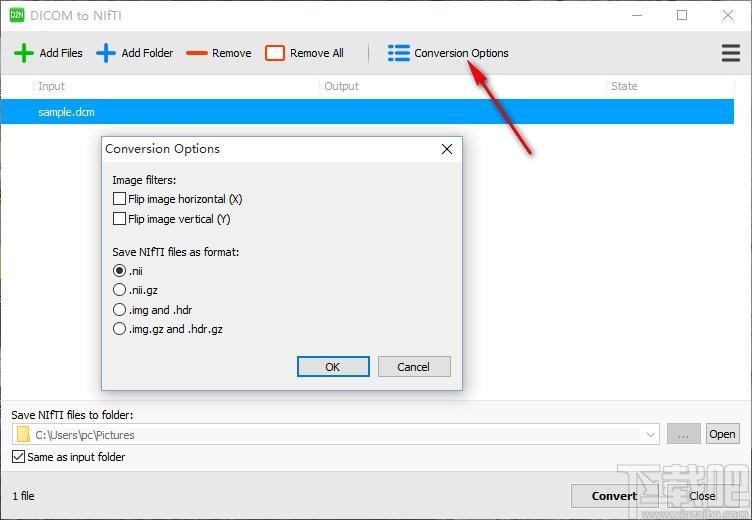Select sample.dcm in the file list
This screenshot has height=520, width=752.
pos(66,112)
